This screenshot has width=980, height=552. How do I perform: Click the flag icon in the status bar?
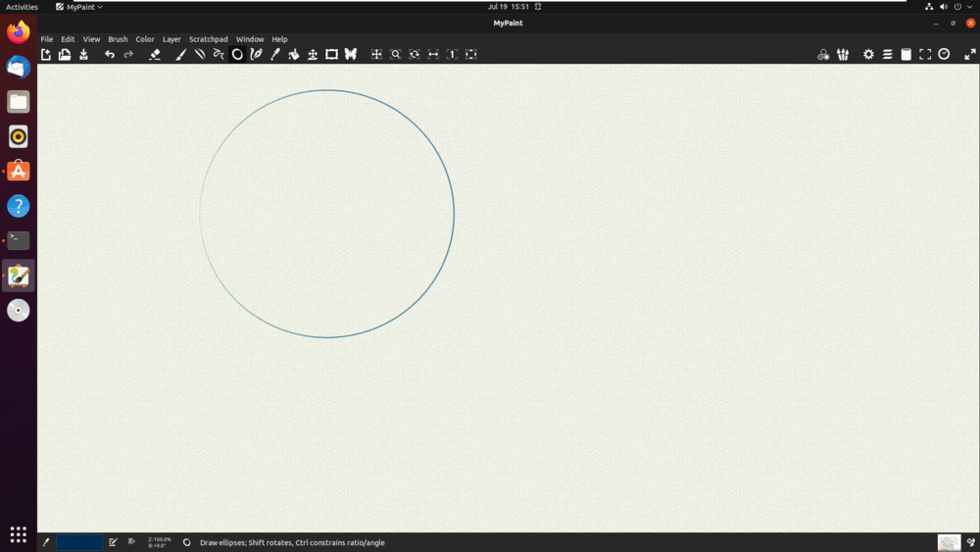[131, 542]
